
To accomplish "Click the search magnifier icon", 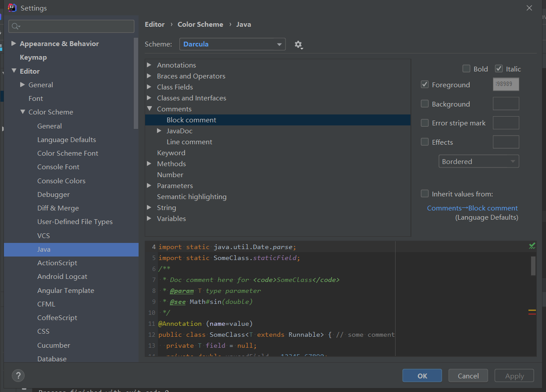I will point(16,26).
